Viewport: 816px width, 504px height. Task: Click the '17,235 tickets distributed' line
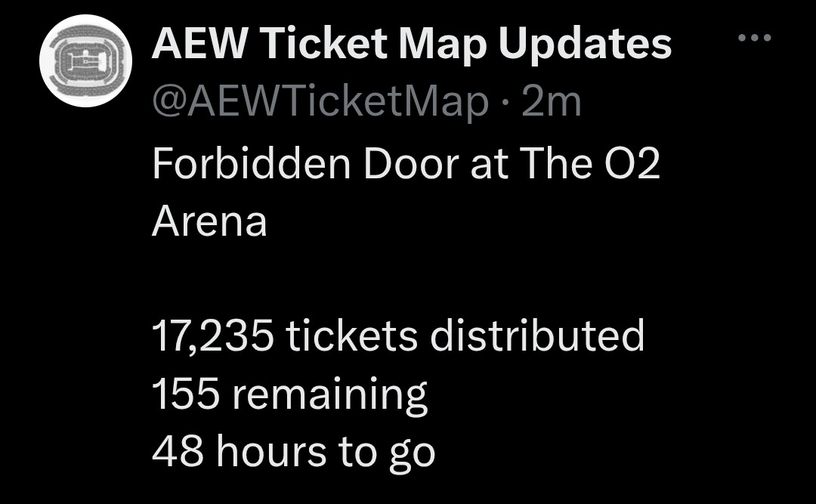point(398,336)
